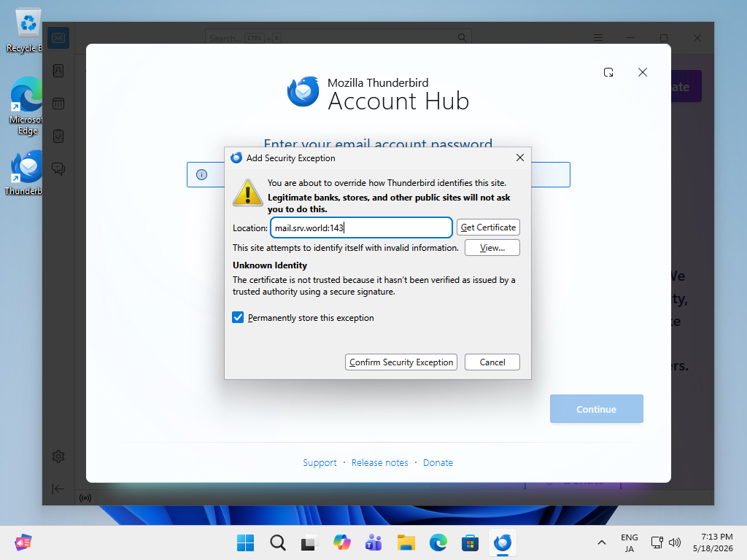Open Microsoft Edge from the taskbar
The image size is (747, 560).
coord(438,542)
